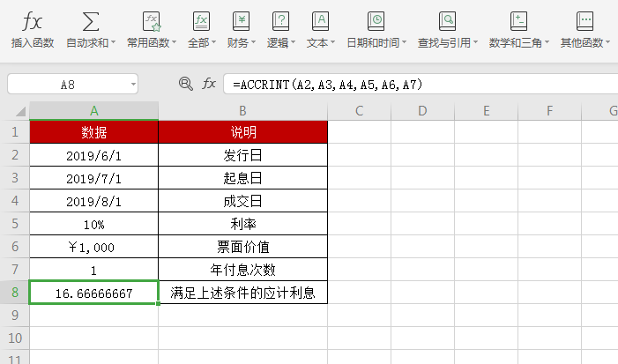Open the Other Functions (其他函数) icon
Screen dimensions: 618x364
(584, 21)
